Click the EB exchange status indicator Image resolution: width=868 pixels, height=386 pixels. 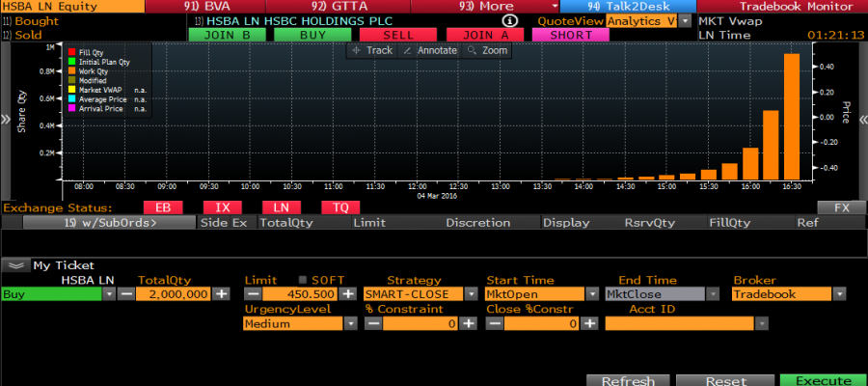[x=163, y=207]
